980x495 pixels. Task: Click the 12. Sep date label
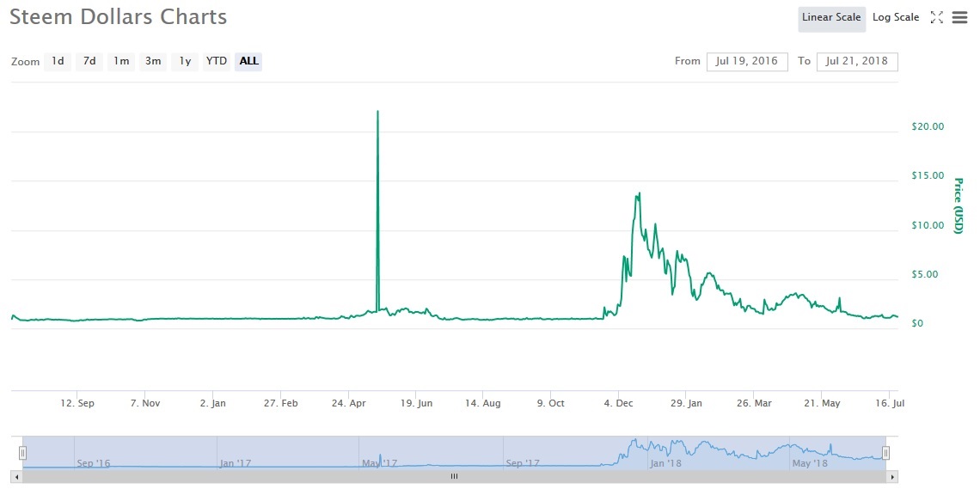point(77,403)
